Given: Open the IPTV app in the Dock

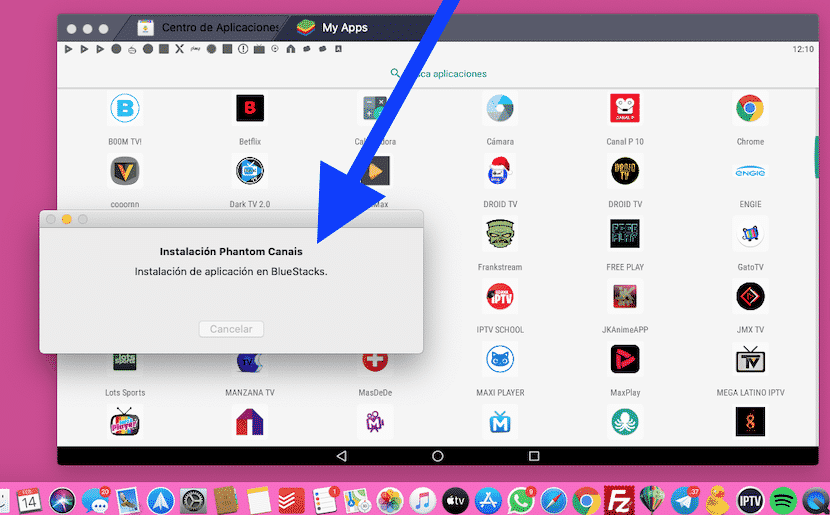Looking at the screenshot, I should (750, 501).
